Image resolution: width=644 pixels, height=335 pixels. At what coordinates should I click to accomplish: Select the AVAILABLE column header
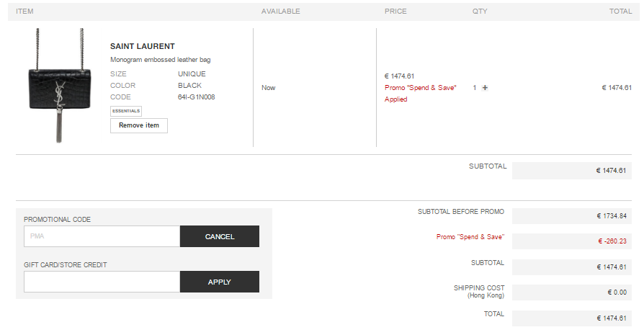tap(280, 12)
